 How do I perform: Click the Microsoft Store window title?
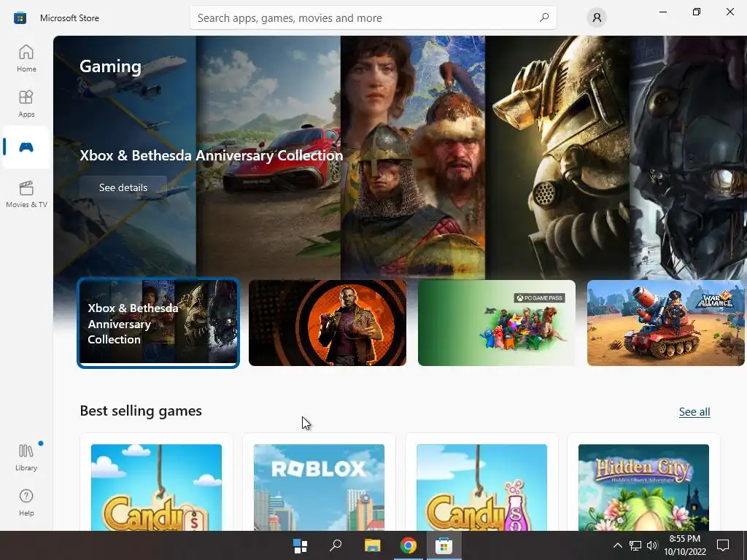point(69,18)
